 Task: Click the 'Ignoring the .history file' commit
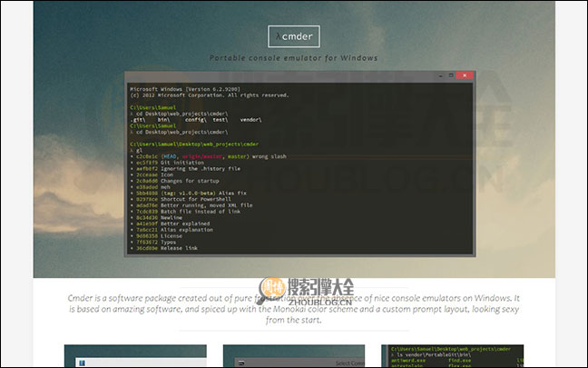pos(185,169)
